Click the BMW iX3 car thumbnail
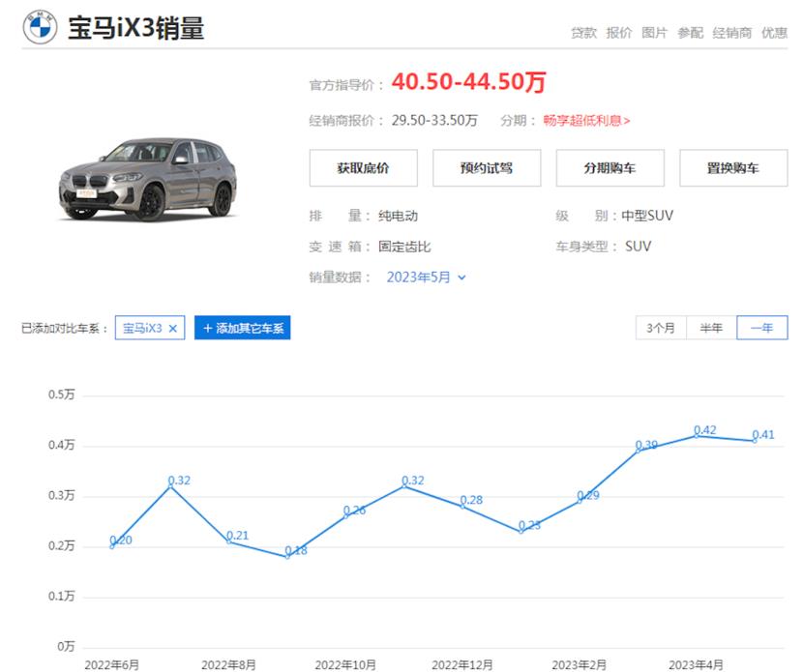This screenshot has width=803, height=672. click(148, 179)
